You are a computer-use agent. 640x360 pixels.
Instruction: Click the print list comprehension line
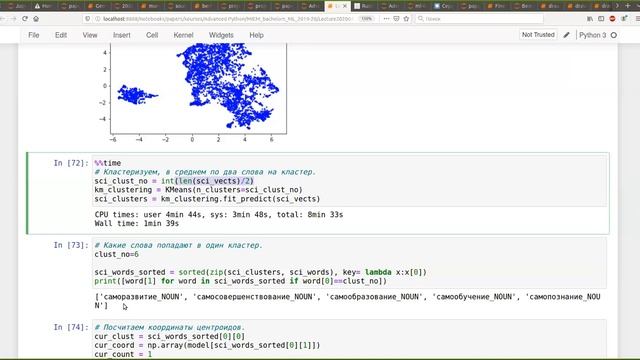[x=240, y=281]
